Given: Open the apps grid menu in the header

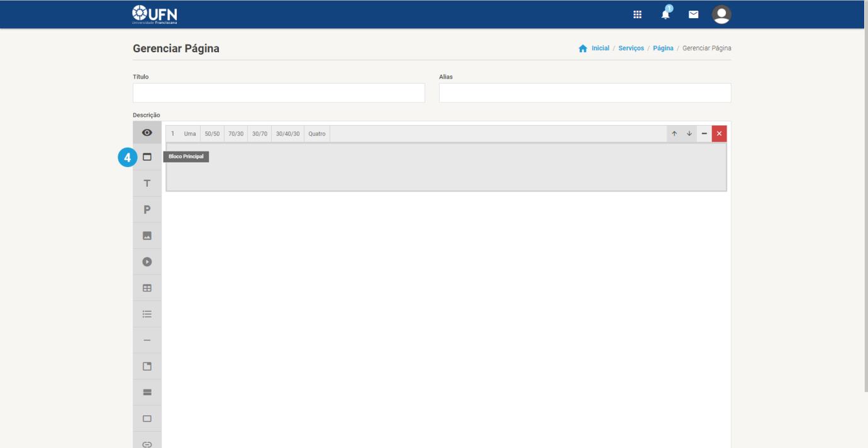Looking at the screenshot, I should point(637,14).
